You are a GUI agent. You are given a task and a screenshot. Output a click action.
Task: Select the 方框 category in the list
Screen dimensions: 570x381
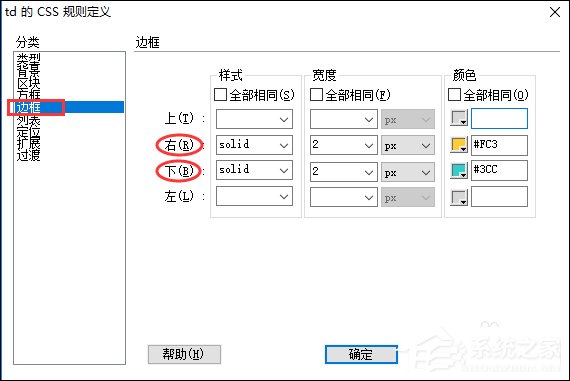[28, 95]
